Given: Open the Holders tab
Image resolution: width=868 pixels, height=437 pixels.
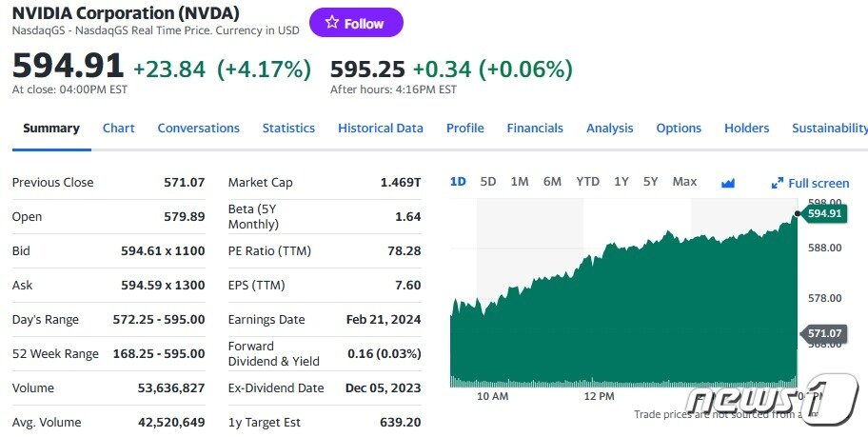Looking at the screenshot, I should [x=746, y=129].
